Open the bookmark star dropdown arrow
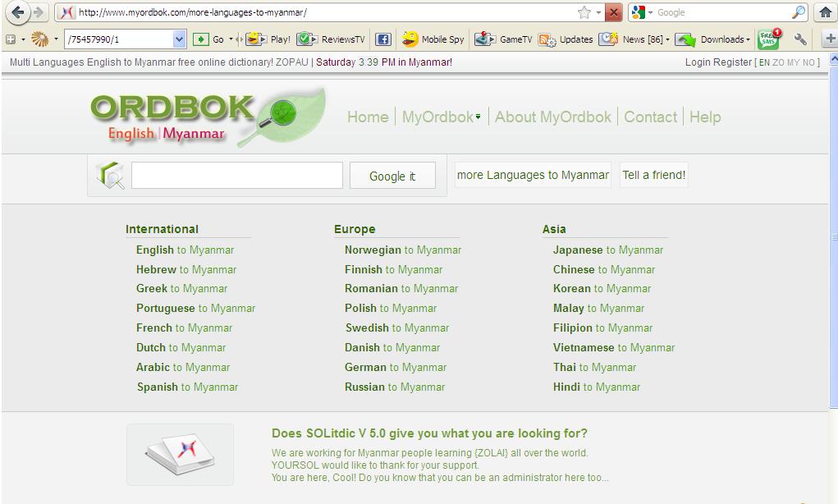 point(598,12)
